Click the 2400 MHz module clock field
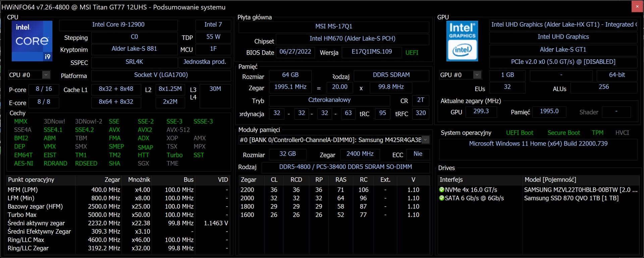644x258 pixels. tap(360, 154)
